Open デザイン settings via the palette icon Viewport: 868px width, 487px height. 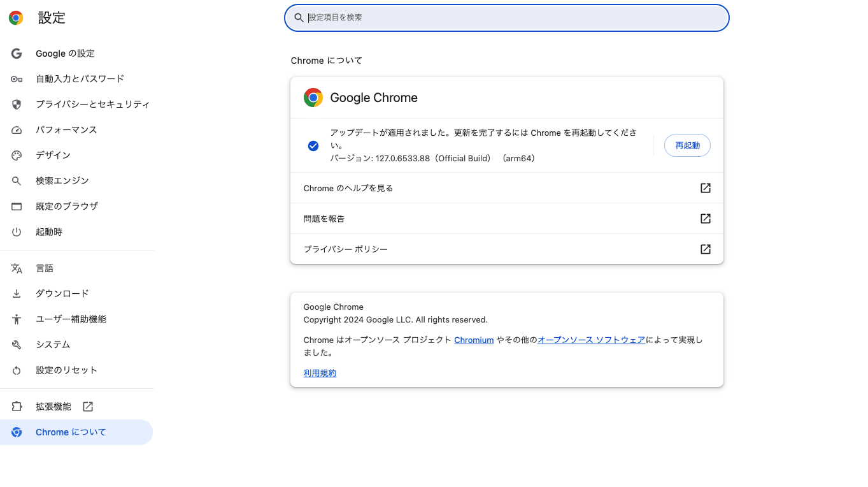[17, 155]
